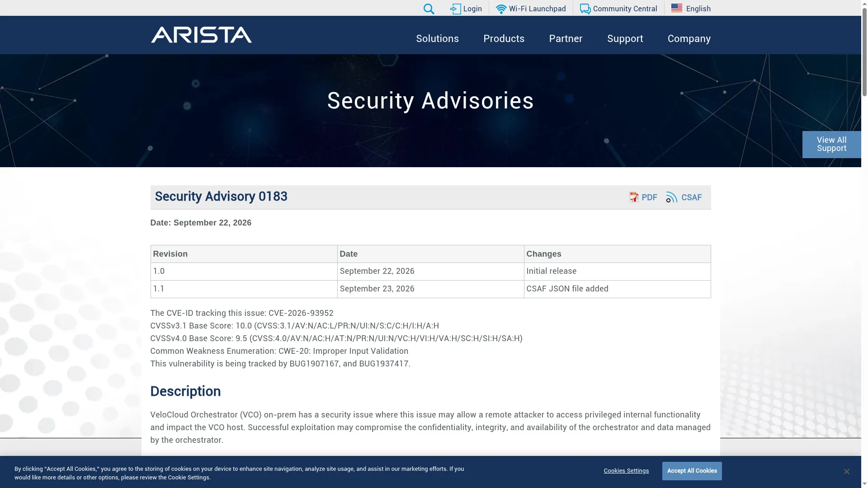This screenshot has width=868, height=488.
Task: Click View All Support button
Action: [x=831, y=145]
